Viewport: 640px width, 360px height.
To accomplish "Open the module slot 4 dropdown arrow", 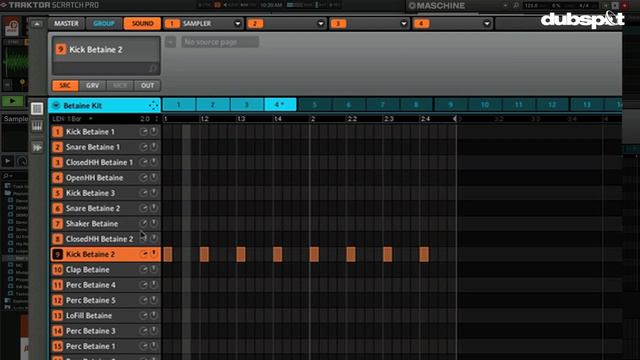I will click(487, 24).
